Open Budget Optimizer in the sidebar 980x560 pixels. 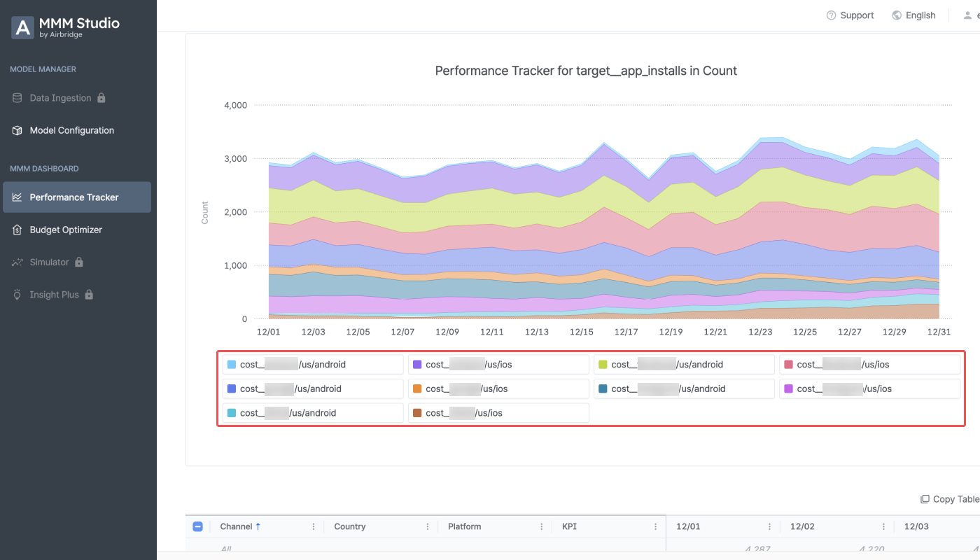pyautogui.click(x=77, y=230)
